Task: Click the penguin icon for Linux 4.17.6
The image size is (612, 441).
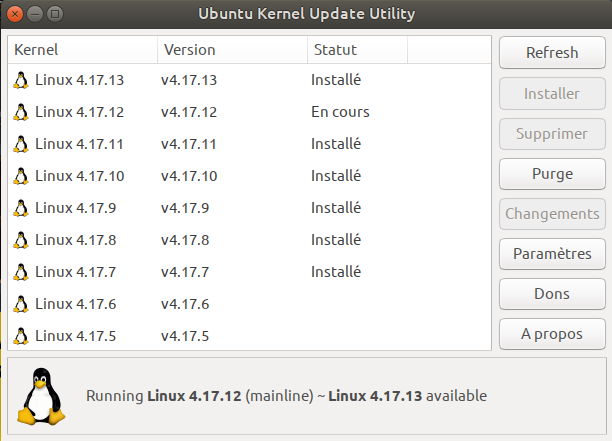Action: pyautogui.click(x=21, y=304)
